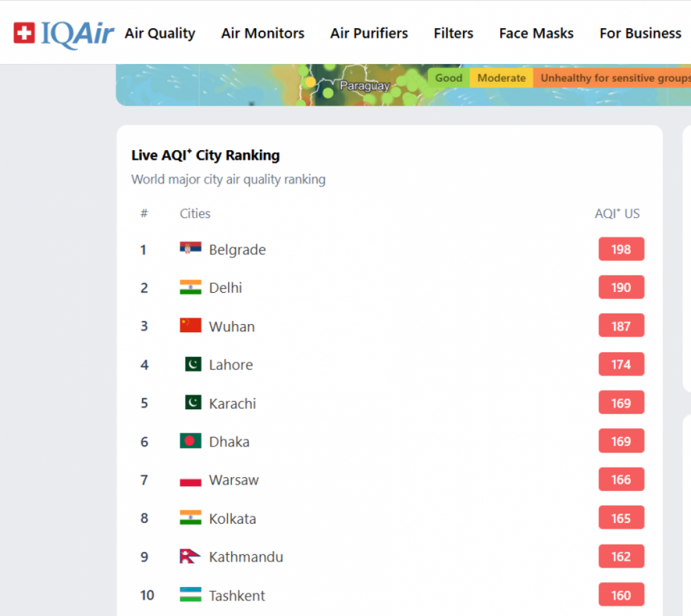691x616 pixels.
Task: Click the IQAir logo
Action: coord(63,34)
